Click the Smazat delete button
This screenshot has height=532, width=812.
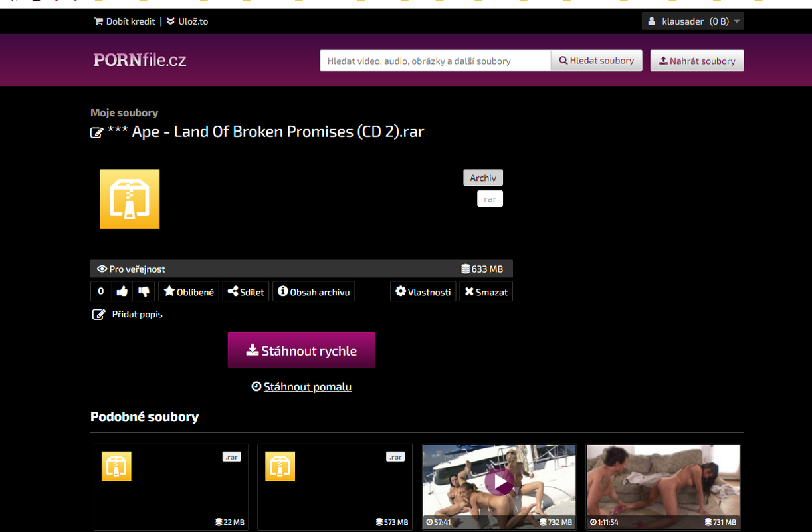486,291
